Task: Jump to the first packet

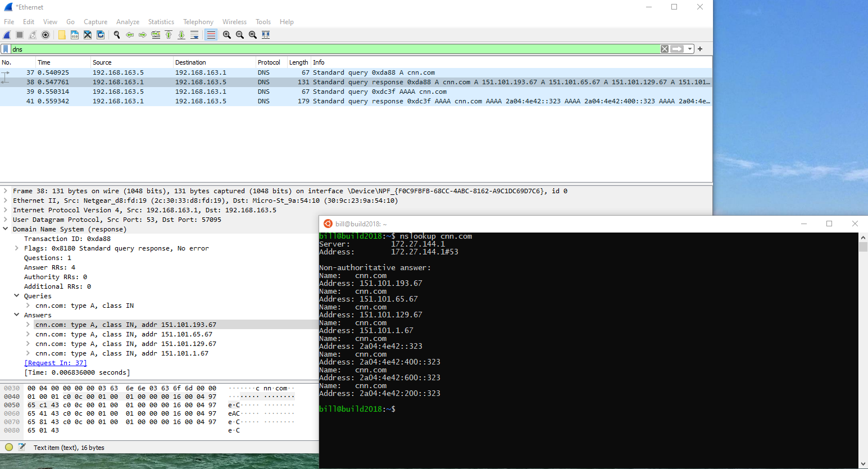Action: point(169,35)
